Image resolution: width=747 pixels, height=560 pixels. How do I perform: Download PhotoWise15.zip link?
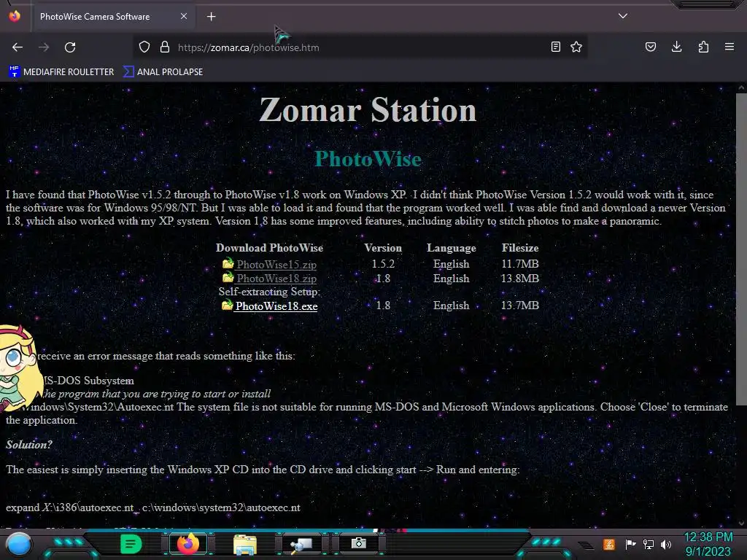click(276, 264)
